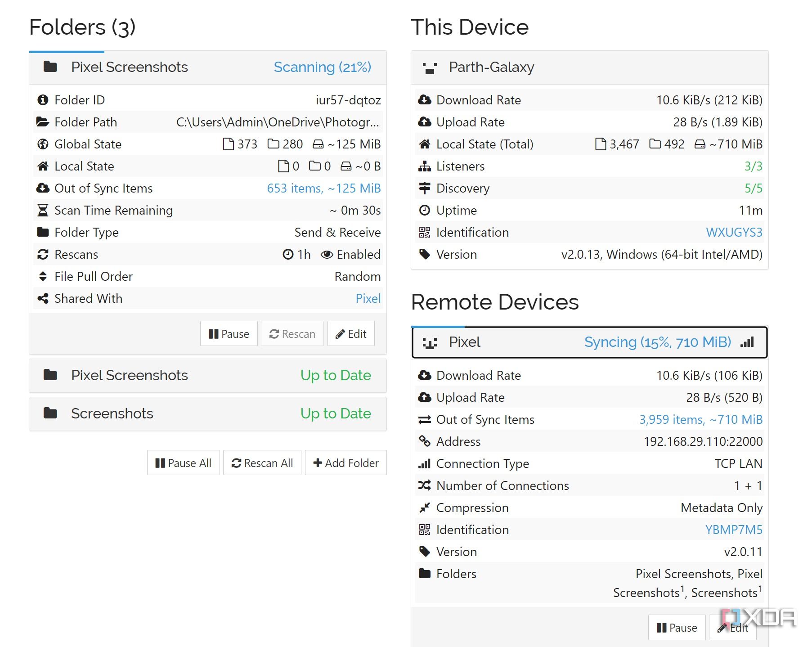Image resolution: width=812 pixels, height=647 pixels.
Task: Click the Shared With share icon
Action: point(43,298)
